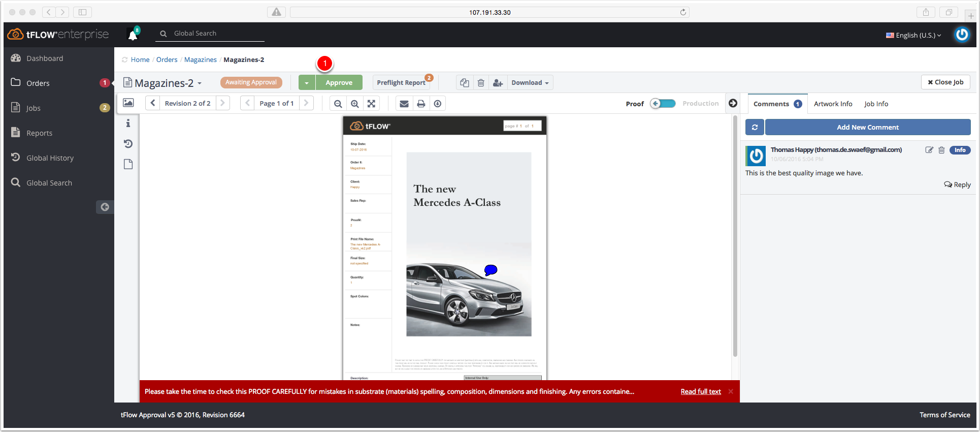Click Add New Comment
Image resolution: width=980 pixels, height=432 pixels.
pos(868,127)
